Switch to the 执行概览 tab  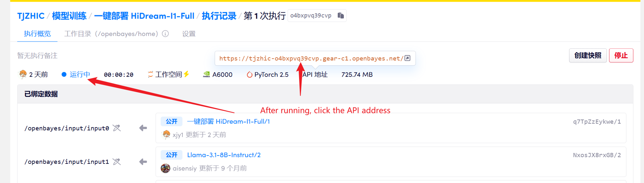click(x=37, y=34)
